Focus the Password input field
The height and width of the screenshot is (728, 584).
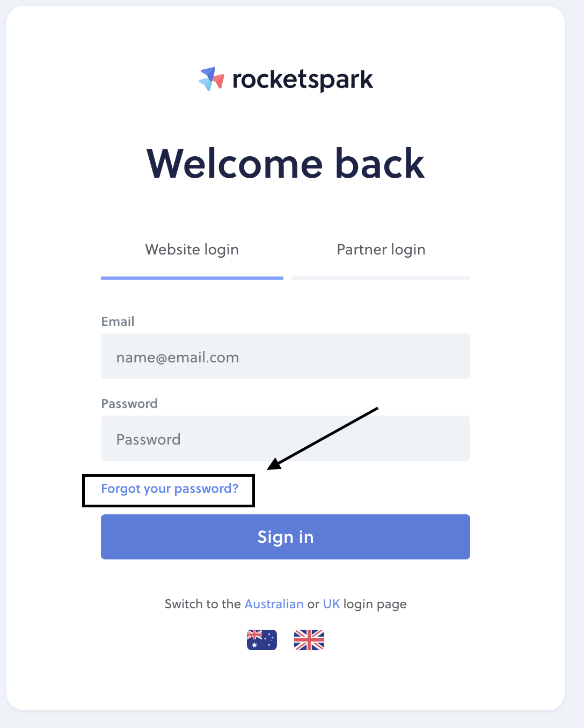pyautogui.click(x=286, y=439)
